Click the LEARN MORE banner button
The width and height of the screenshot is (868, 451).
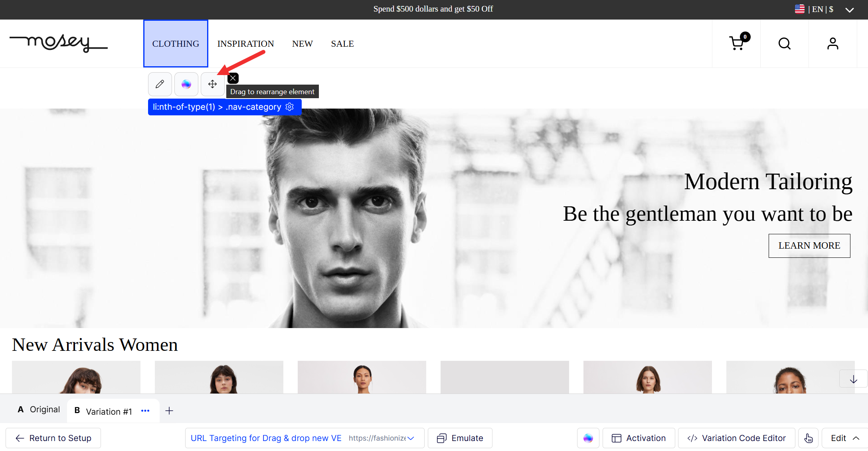pyautogui.click(x=809, y=246)
